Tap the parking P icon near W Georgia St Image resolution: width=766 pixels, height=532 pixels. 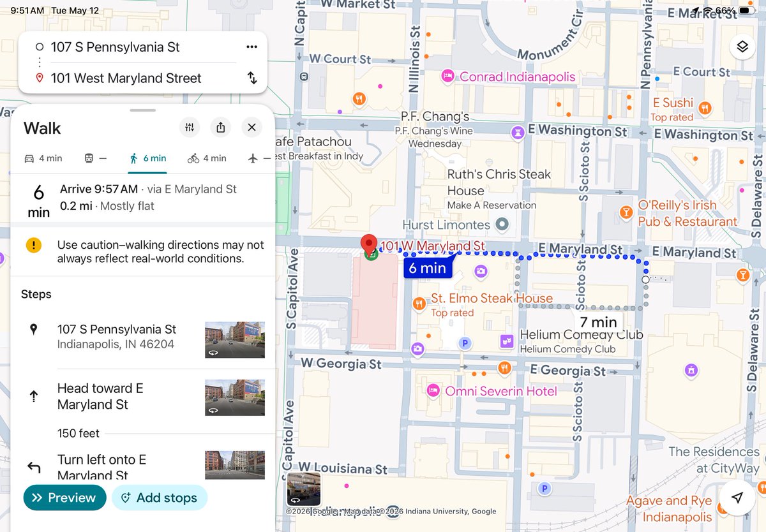(465, 344)
